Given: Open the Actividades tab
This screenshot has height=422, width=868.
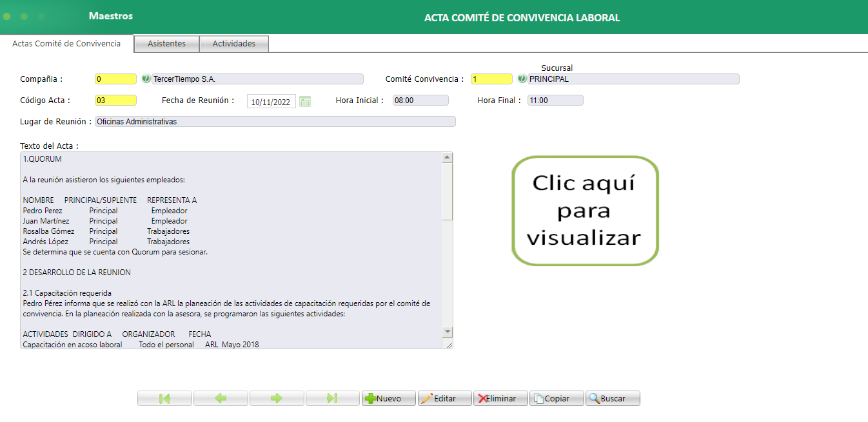Looking at the screenshot, I should pos(233,43).
